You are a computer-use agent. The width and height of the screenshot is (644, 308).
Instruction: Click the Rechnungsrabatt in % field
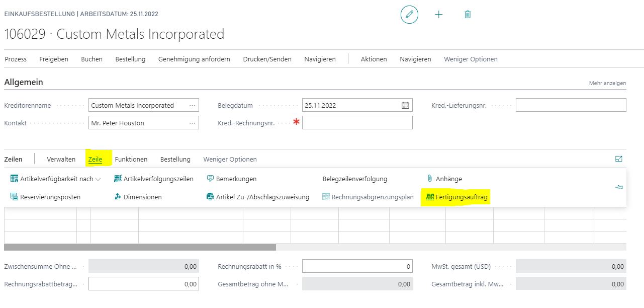click(357, 266)
